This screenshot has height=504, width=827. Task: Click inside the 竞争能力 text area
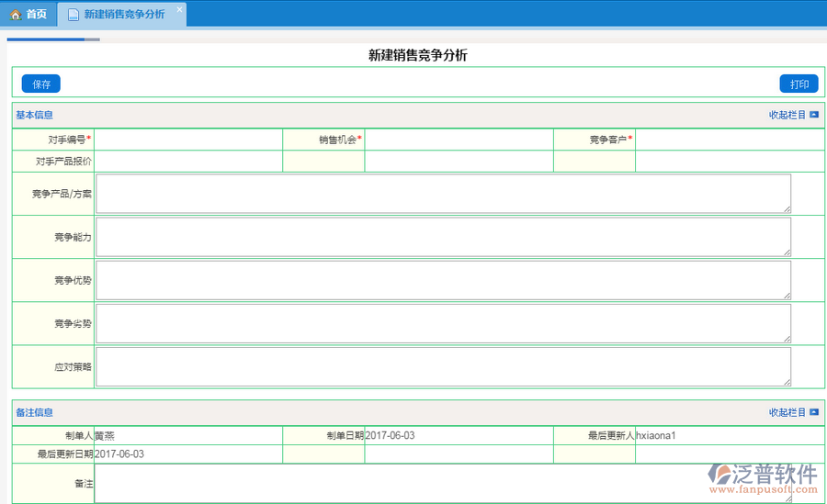[x=443, y=237]
